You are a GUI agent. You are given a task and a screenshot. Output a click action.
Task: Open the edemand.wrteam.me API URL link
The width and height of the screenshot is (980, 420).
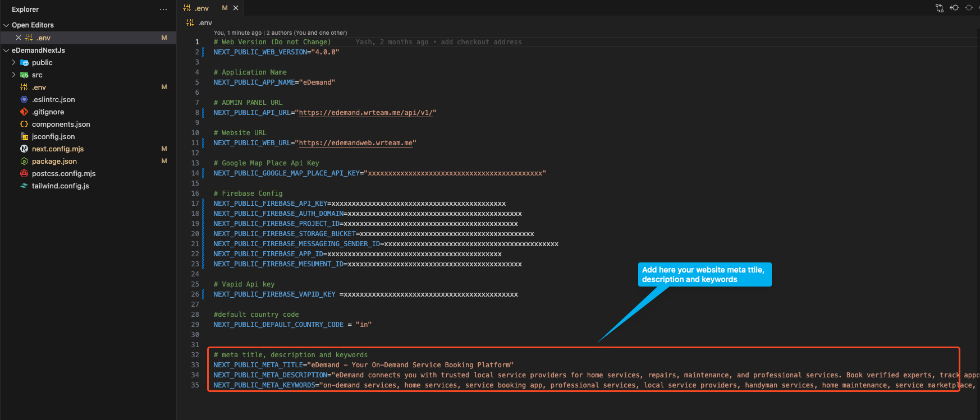[365, 113]
